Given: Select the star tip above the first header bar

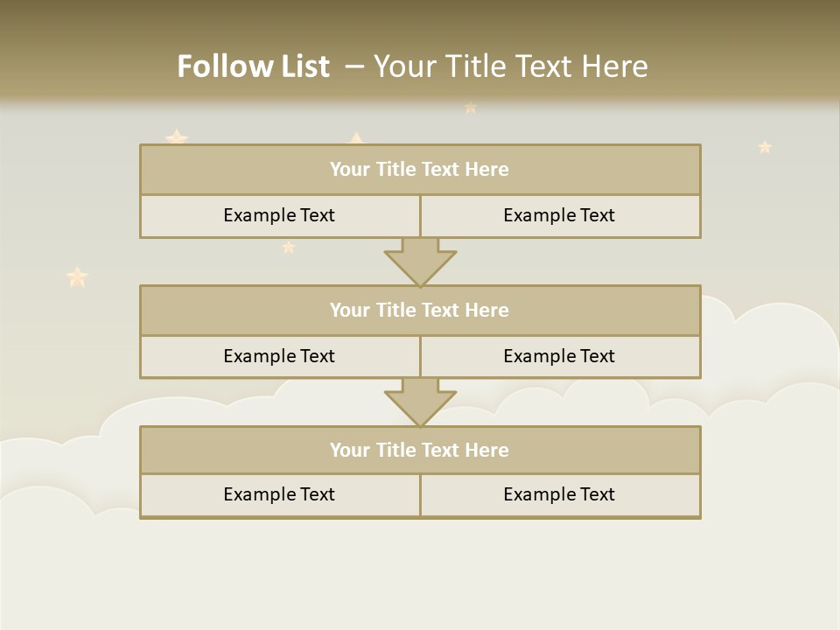Looking at the screenshot, I should (x=356, y=137).
